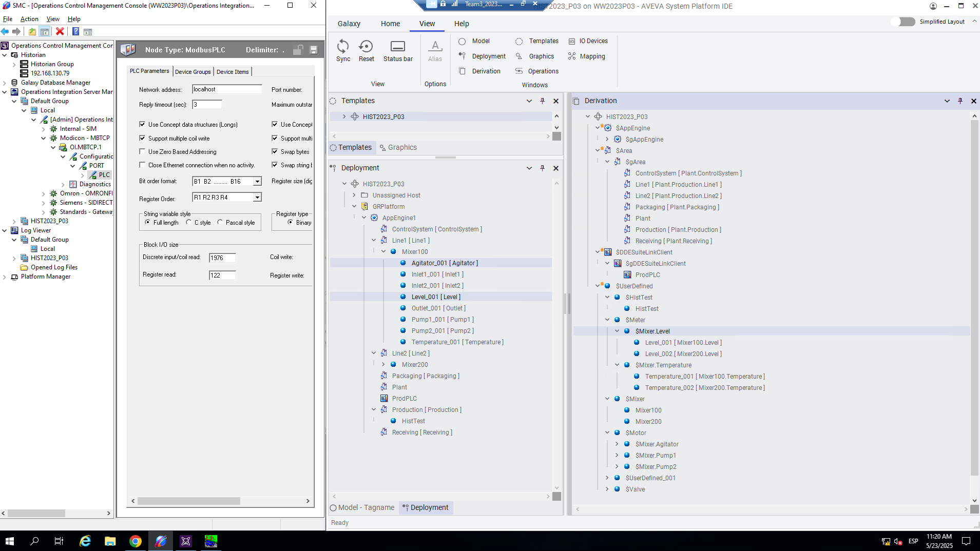Open the Templates panel options dropdown arrow
Screen dimensions: 980x551
point(529,101)
